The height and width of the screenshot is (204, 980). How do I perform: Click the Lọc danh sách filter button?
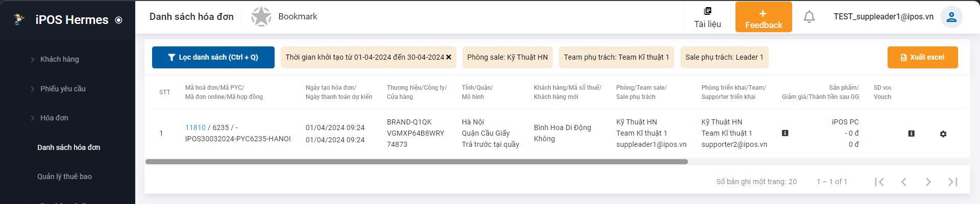[x=213, y=57]
